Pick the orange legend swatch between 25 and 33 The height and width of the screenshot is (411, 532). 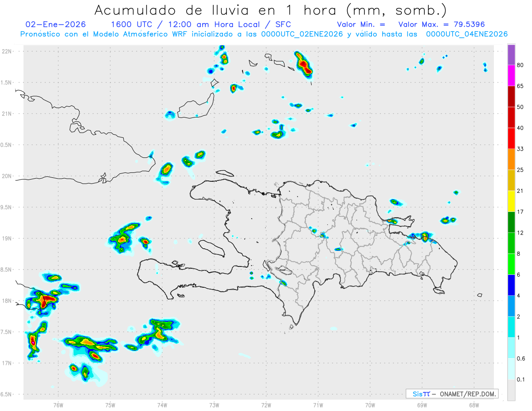511,159
